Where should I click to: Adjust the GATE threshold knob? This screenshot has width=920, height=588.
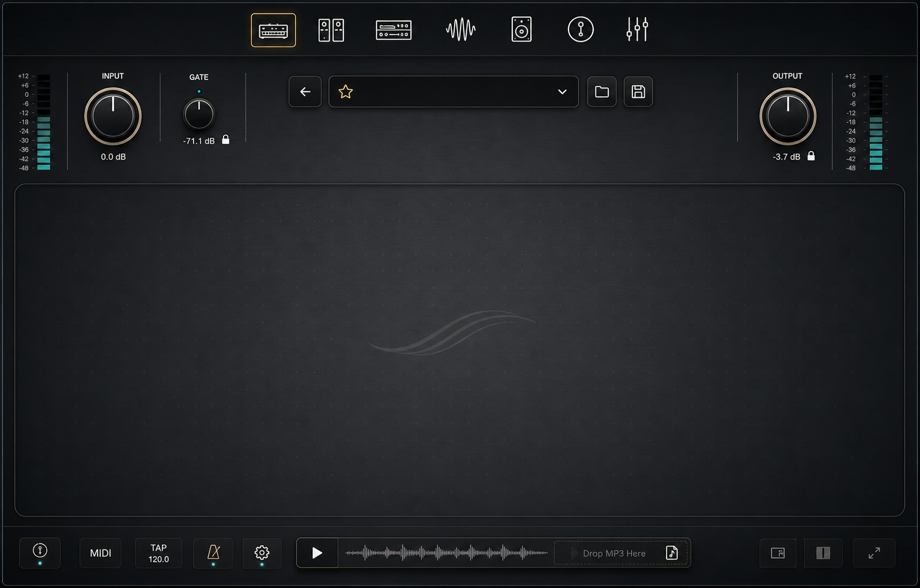199,114
